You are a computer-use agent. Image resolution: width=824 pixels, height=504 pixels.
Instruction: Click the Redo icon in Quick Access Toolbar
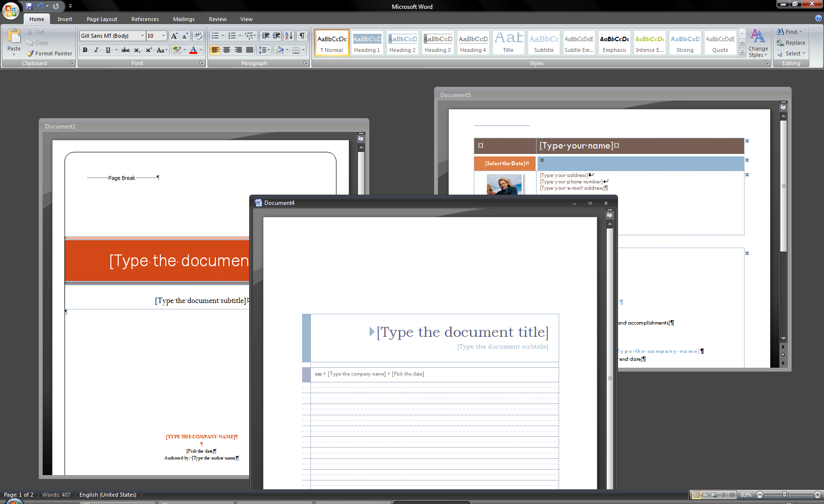click(56, 6)
